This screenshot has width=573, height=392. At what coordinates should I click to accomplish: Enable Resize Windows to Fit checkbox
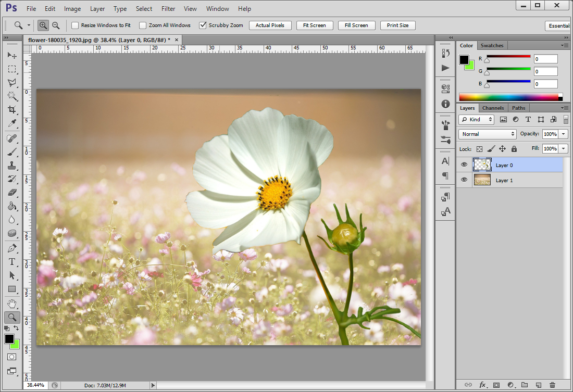click(x=75, y=25)
